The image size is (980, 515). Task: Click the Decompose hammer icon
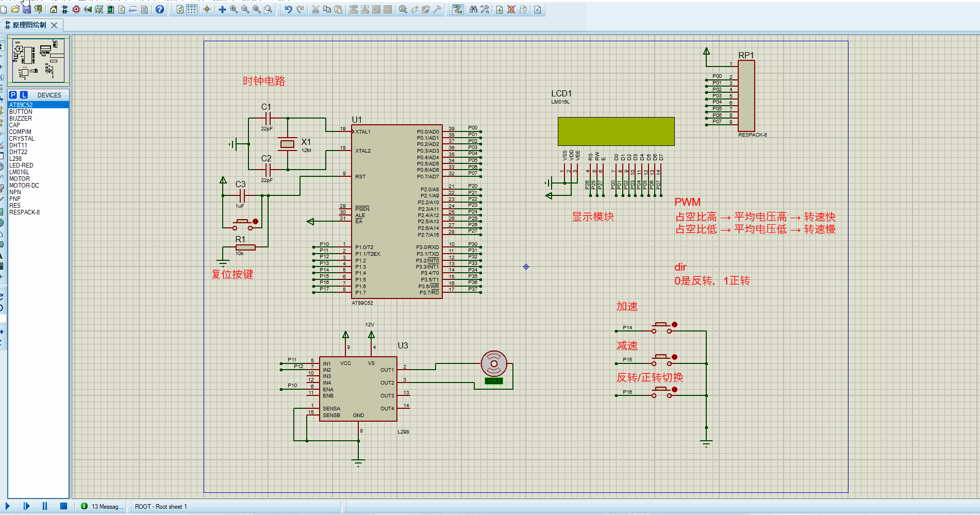(437, 9)
